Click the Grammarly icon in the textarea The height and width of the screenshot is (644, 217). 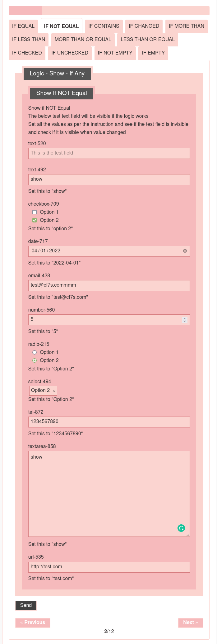tap(181, 528)
